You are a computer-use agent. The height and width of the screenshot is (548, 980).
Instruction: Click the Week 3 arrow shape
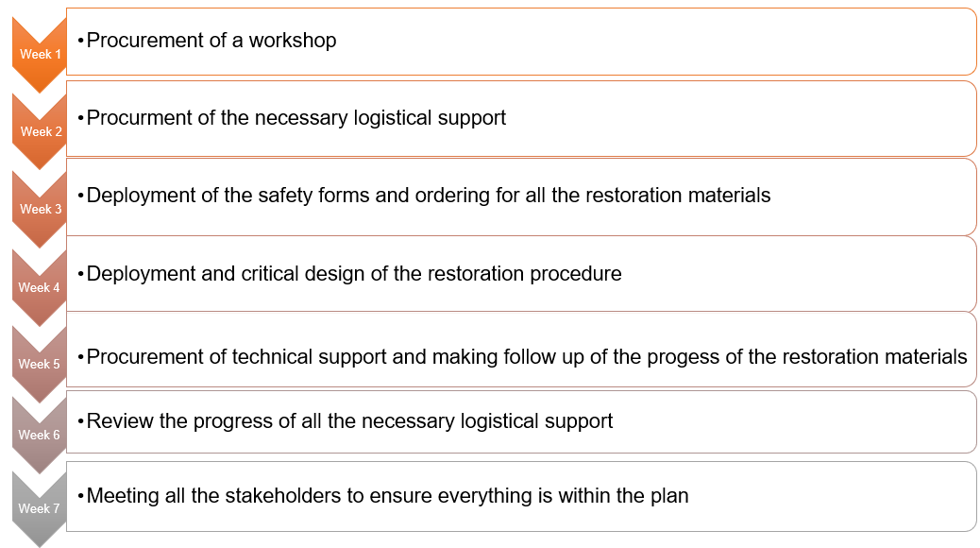click(x=40, y=209)
